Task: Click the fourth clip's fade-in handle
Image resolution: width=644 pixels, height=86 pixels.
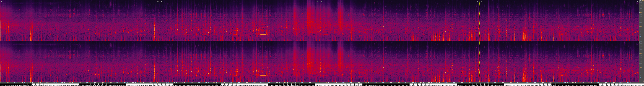Action: (x=481, y=2)
